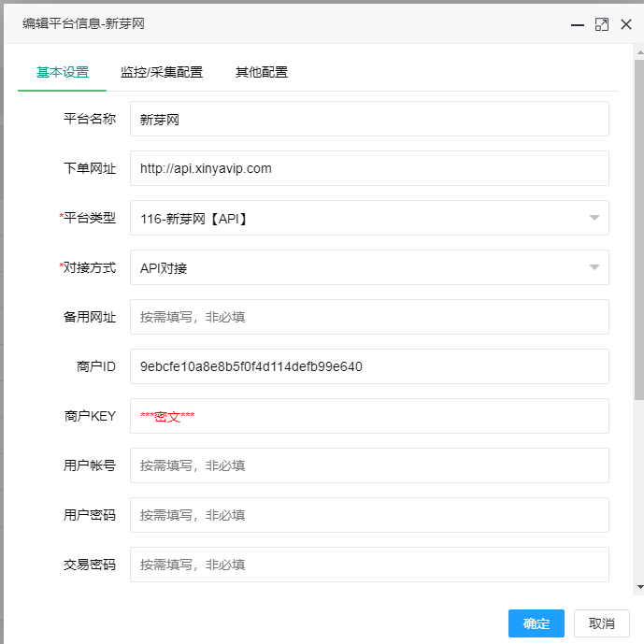This screenshot has height=644, width=644.
Task: Close the 编辑平台信息-新芽网 dialog
Action: (x=626, y=24)
